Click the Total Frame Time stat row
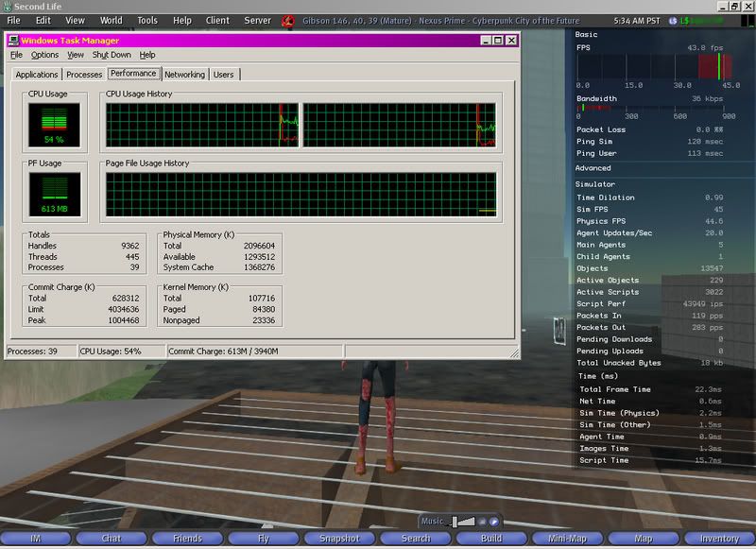The image size is (756, 549). [x=650, y=389]
